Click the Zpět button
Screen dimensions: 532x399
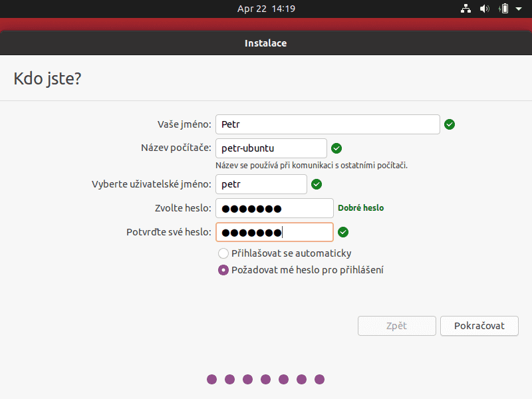tap(396, 326)
